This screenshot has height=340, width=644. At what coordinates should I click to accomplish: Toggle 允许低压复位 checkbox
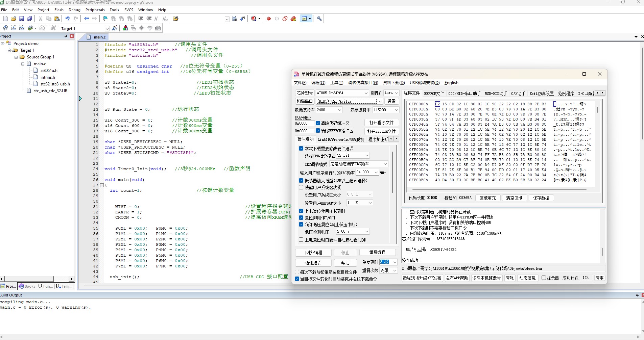tap(301, 225)
